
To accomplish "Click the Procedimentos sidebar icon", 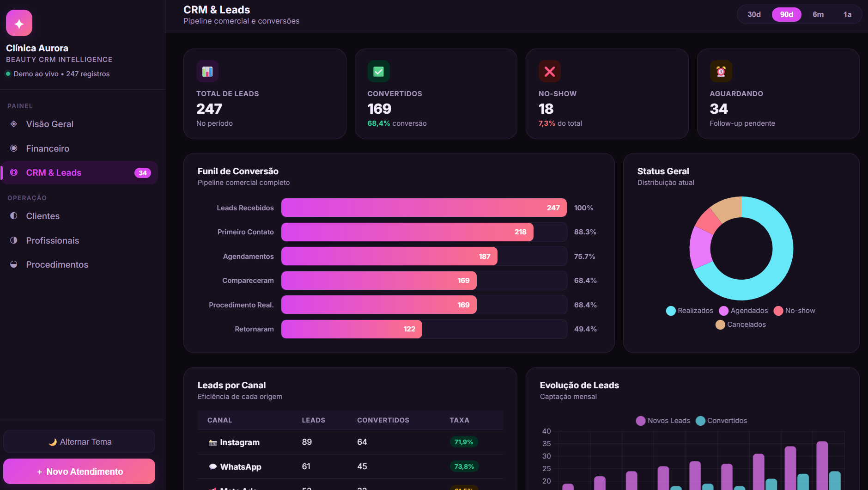I will (14, 264).
